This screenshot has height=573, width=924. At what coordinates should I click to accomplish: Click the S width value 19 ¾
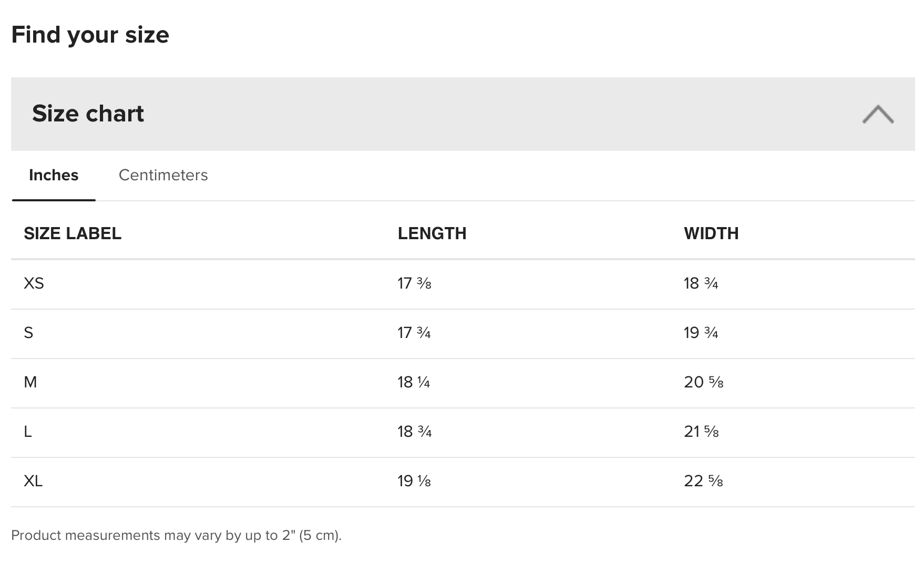(x=701, y=333)
